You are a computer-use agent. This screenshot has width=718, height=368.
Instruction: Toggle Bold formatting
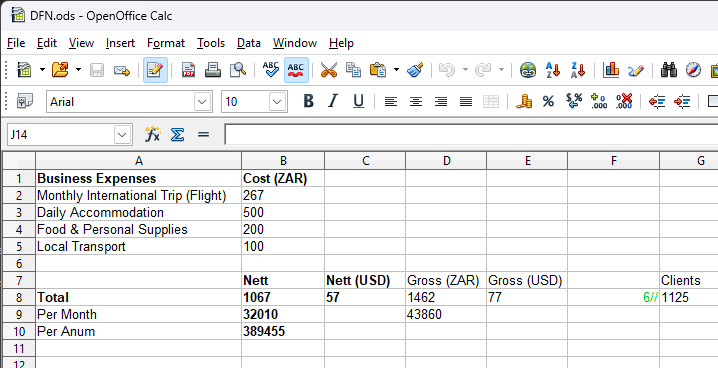(309, 101)
